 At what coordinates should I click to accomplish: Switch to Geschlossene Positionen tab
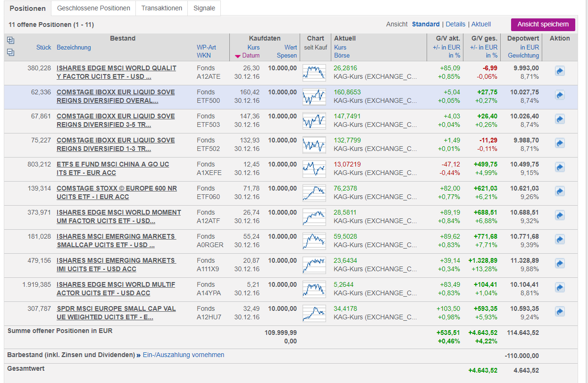click(x=93, y=8)
